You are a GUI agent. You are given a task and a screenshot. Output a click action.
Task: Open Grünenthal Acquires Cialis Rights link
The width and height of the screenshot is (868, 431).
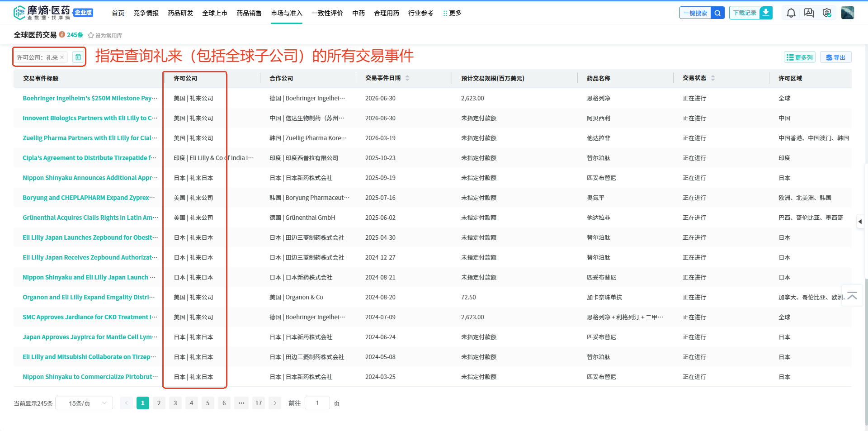click(90, 218)
